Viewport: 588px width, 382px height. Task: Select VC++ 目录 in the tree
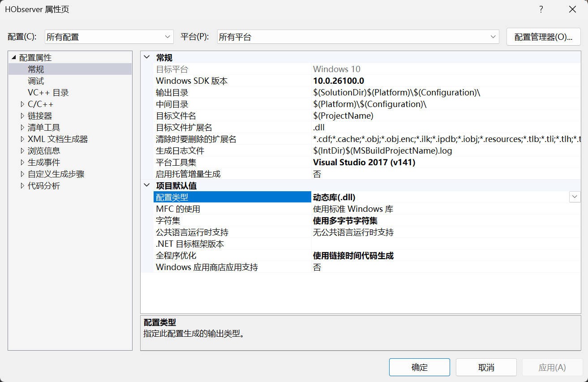48,93
